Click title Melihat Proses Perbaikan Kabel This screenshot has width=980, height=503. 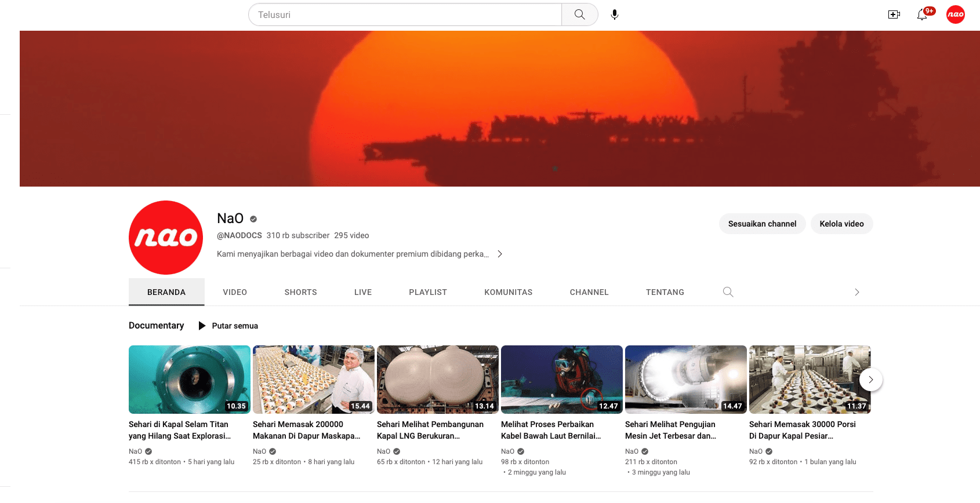[551, 430]
